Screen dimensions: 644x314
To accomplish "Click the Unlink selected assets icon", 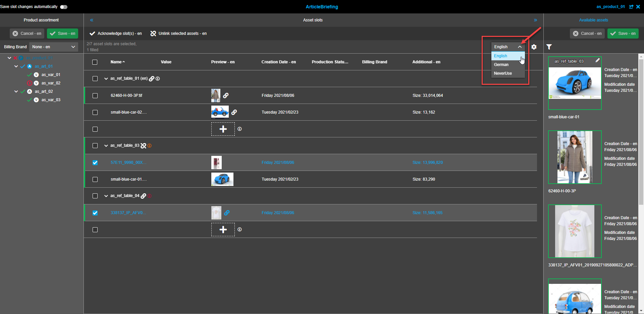I will point(153,33).
